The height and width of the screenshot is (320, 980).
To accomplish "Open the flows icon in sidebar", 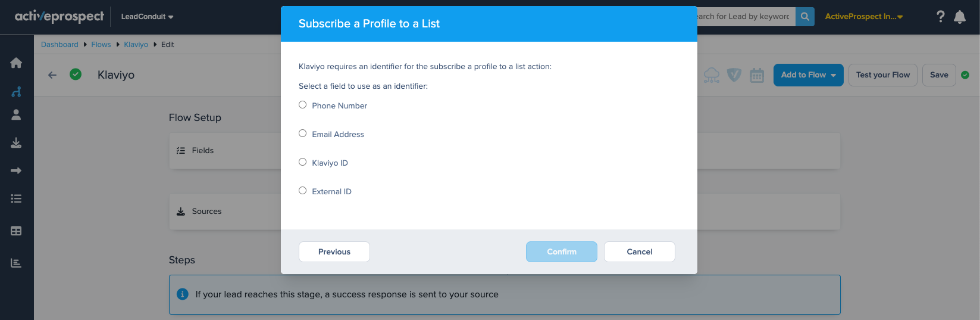I will (x=16, y=92).
